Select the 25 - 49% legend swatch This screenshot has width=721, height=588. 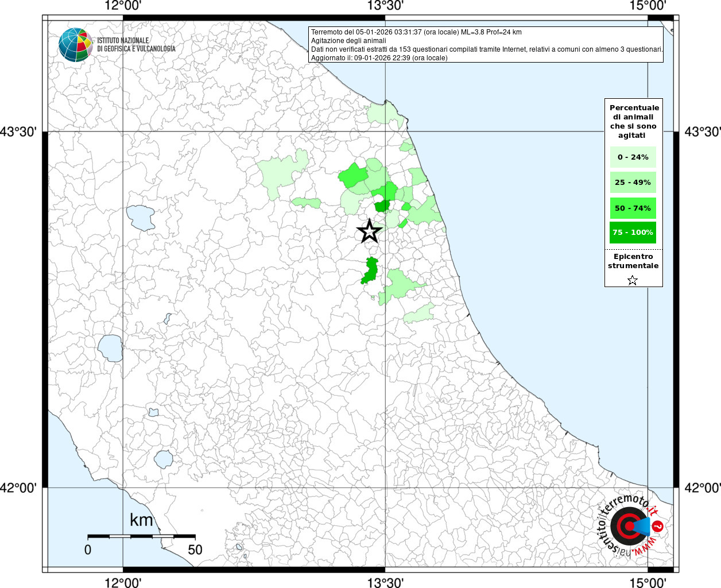(633, 183)
